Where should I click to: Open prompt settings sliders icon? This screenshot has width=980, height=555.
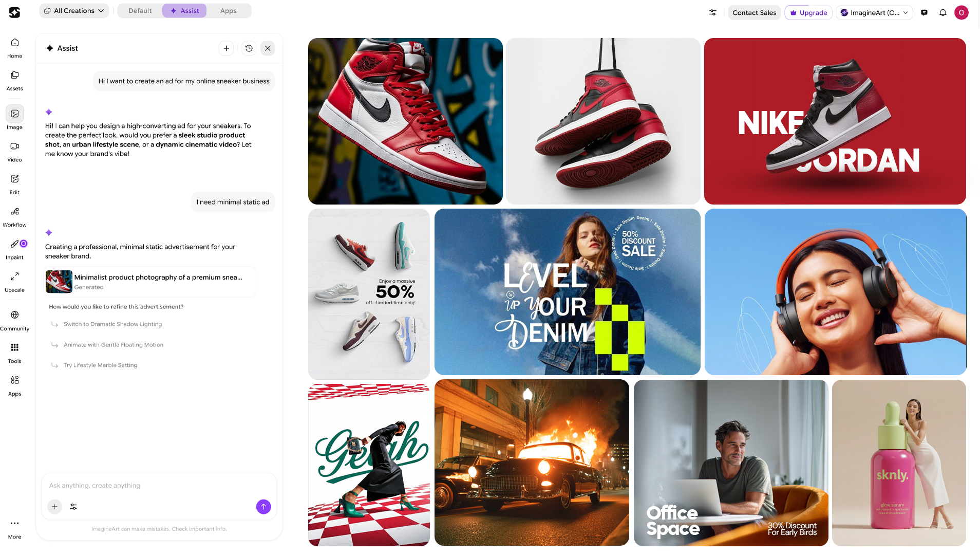pyautogui.click(x=73, y=507)
